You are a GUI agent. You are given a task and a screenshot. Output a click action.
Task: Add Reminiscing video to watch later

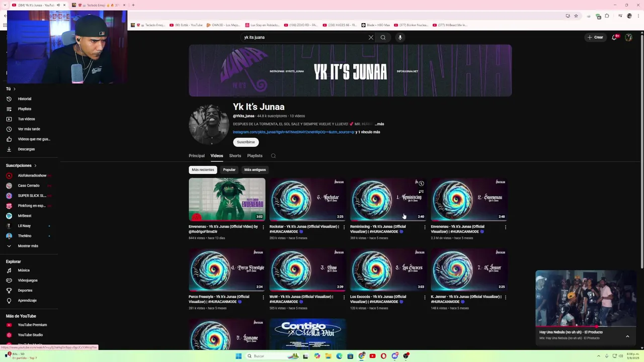point(421,184)
